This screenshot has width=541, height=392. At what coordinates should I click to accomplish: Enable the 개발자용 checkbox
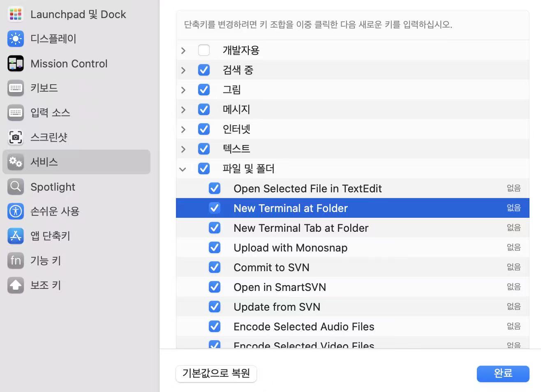[204, 50]
